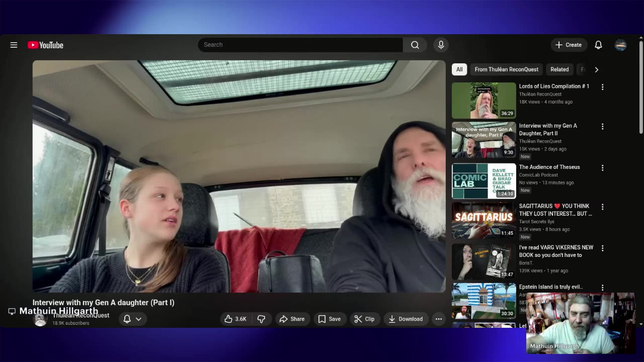Viewport: 644px width, 362px height.
Task: Create a clip with the Clip button
Action: coord(364,319)
